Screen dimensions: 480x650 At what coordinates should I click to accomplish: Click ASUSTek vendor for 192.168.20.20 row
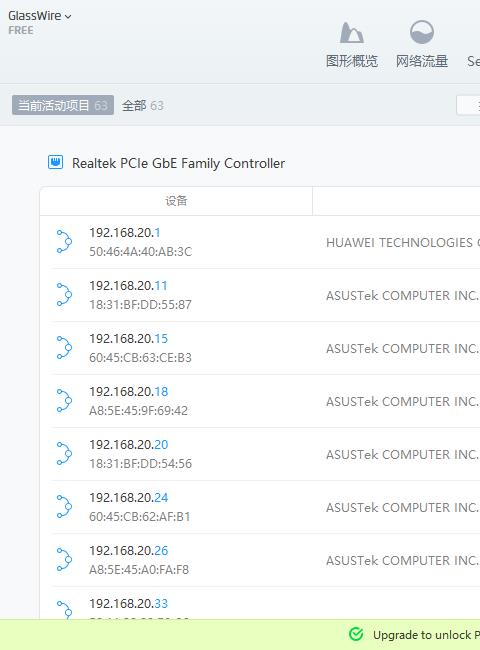402,455
